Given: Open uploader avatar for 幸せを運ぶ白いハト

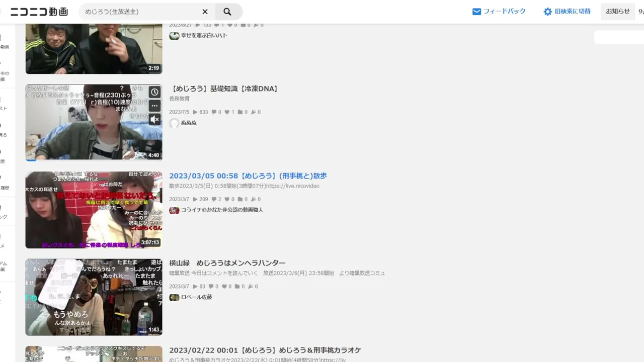Looking at the screenshot, I should tap(174, 36).
